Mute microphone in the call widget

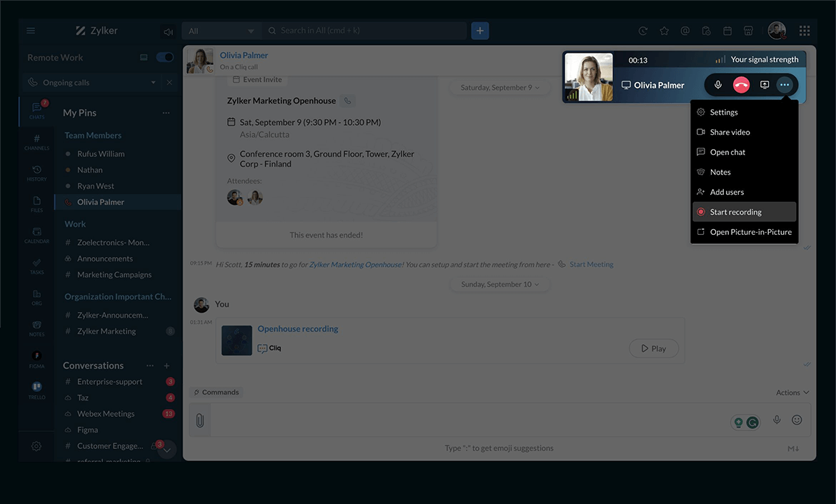pos(718,85)
